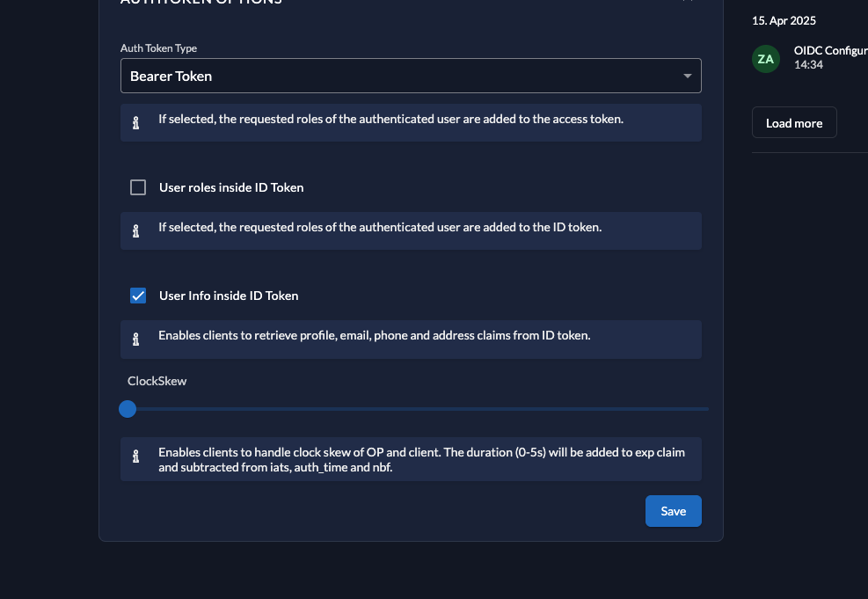Click the green ZA user avatar

766,59
